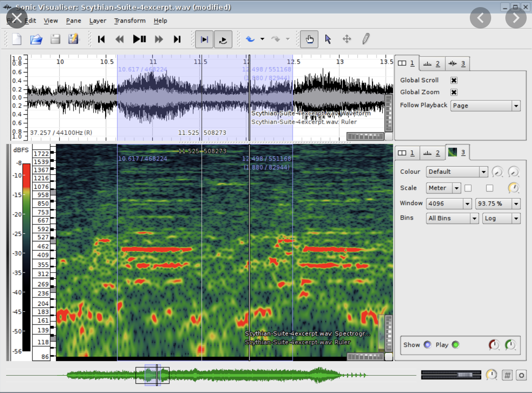
Task: Expand the Follow Playback Page dropdown
Action: [485, 106]
